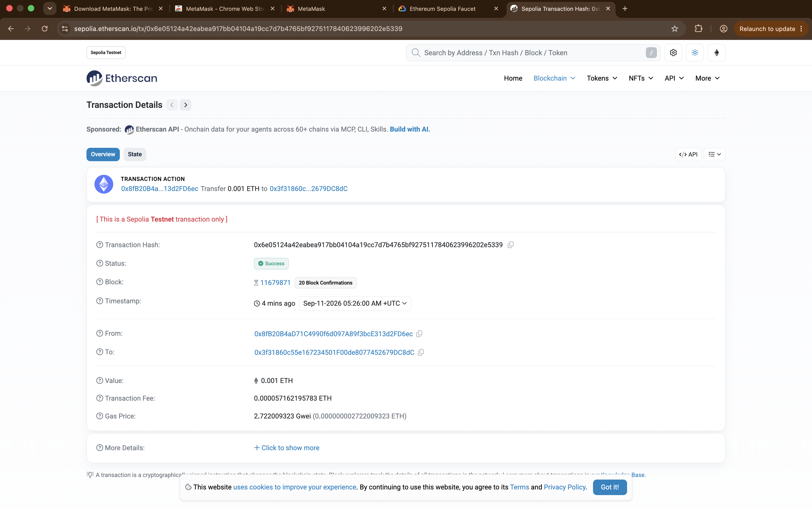Open site settings gear icon
Image resolution: width=812 pixels, height=508 pixels.
(x=673, y=53)
